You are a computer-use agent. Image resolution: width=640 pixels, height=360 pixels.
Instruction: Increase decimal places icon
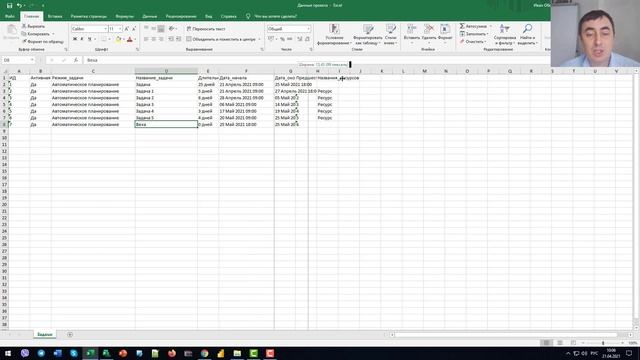point(300,39)
